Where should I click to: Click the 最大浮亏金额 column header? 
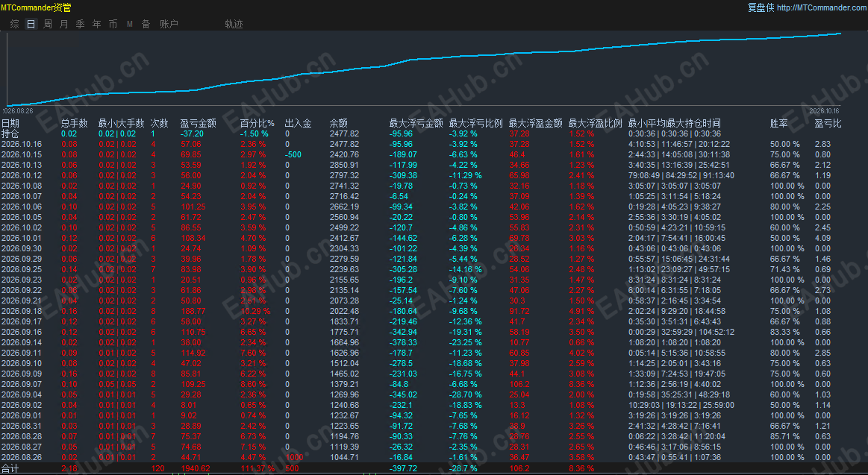tap(416, 123)
